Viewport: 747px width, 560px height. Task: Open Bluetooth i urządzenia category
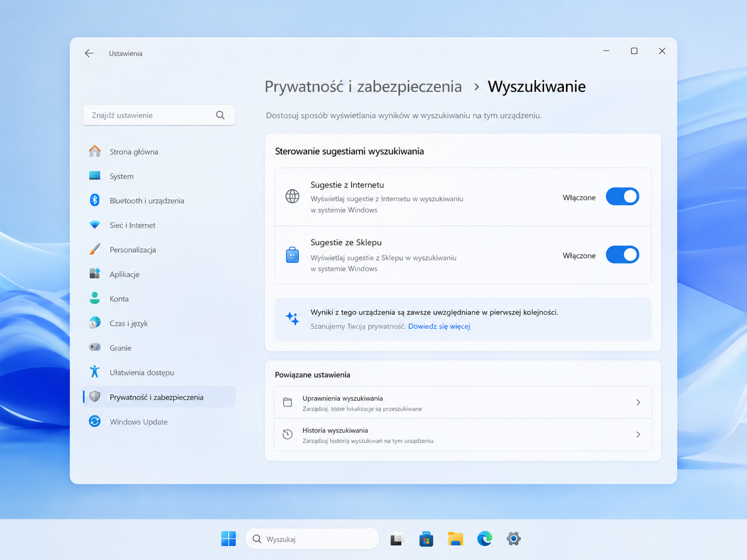click(x=159, y=201)
